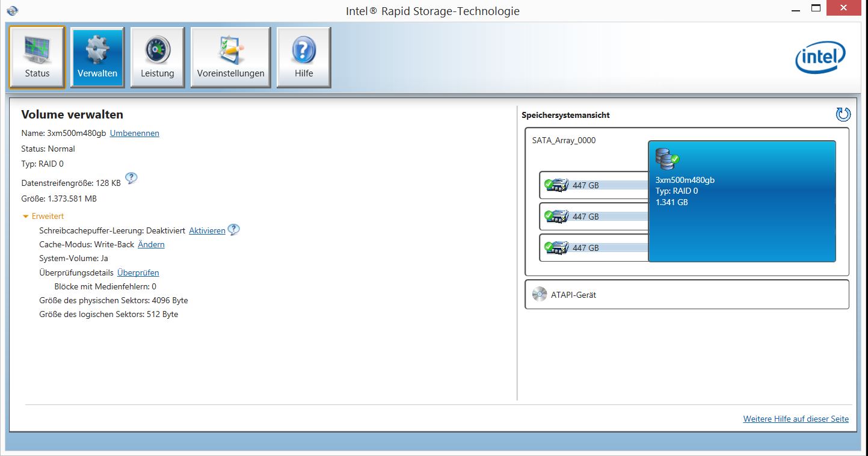868x456 pixels.
Task: Select the first 447 GB disk
Action: (585, 185)
